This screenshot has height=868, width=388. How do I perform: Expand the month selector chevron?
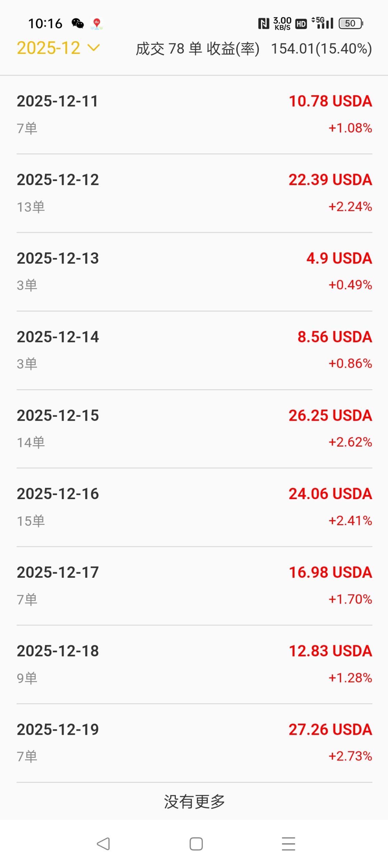(94, 48)
